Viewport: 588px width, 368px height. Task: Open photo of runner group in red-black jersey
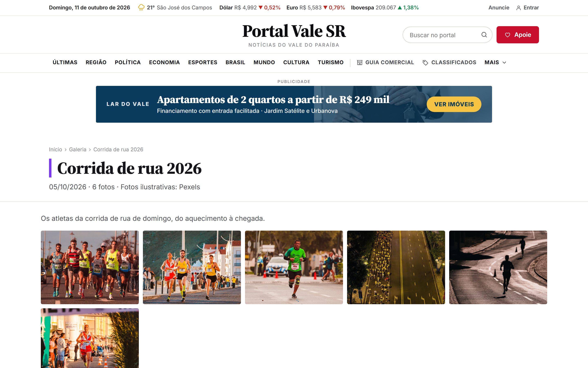(x=90, y=267)
